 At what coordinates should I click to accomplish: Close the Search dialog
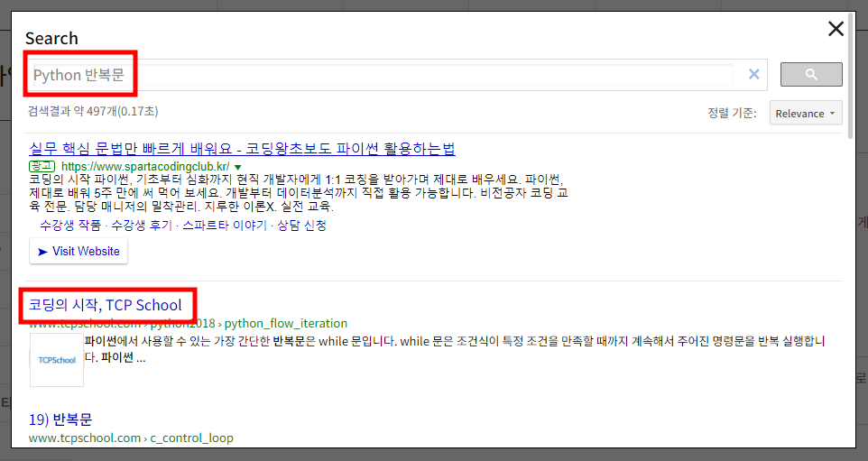point(836,29)
